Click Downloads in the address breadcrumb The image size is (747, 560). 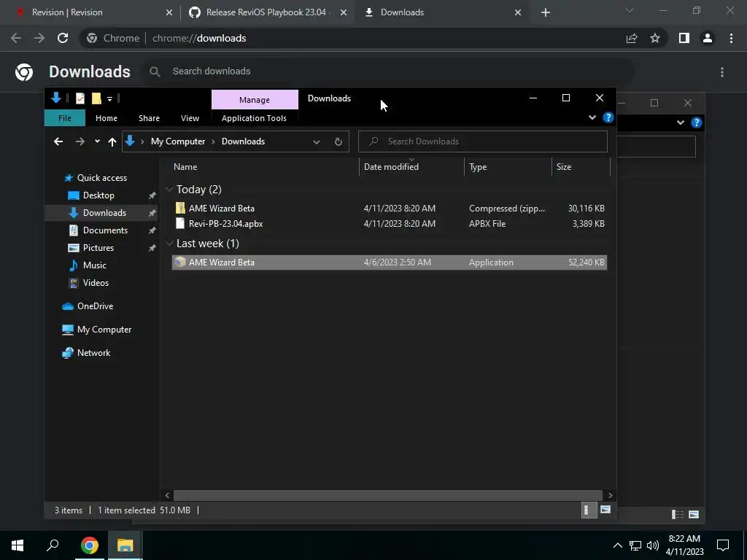(243, 141)
